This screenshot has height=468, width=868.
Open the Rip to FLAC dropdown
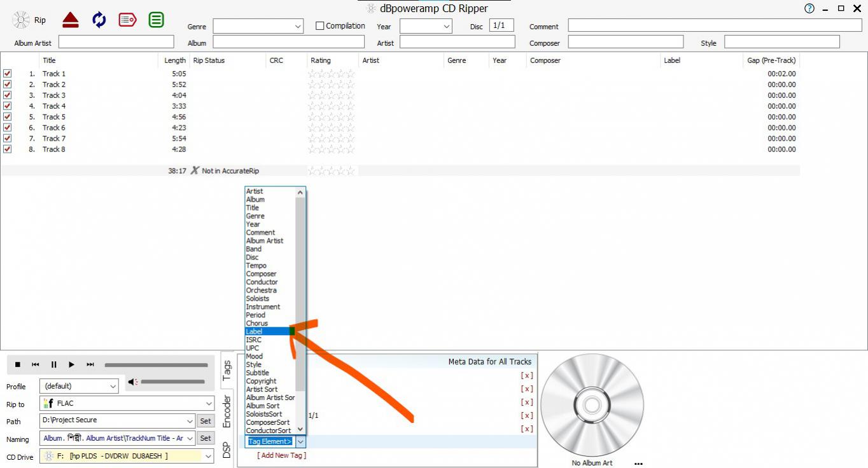click(209, 403)
